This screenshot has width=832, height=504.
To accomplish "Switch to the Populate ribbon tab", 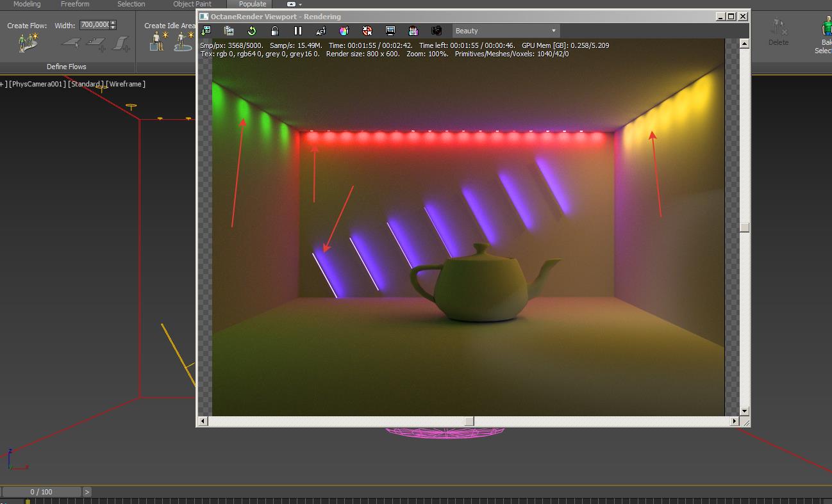I will click(x=252, y=4).
